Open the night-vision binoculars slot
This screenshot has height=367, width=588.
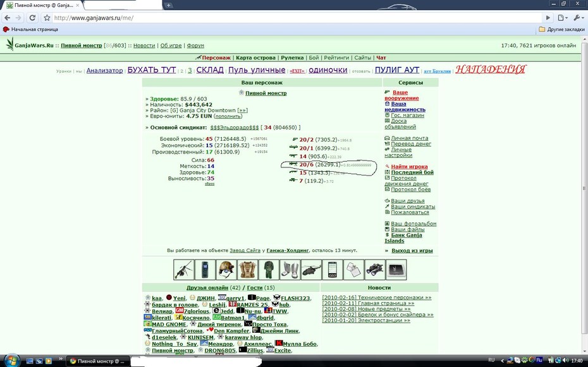(375, 269)
